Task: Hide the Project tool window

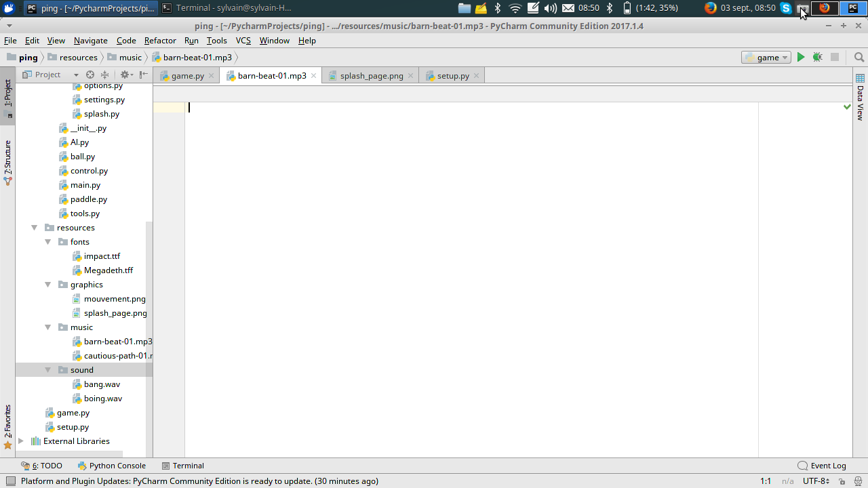Action: coord(143,75)
